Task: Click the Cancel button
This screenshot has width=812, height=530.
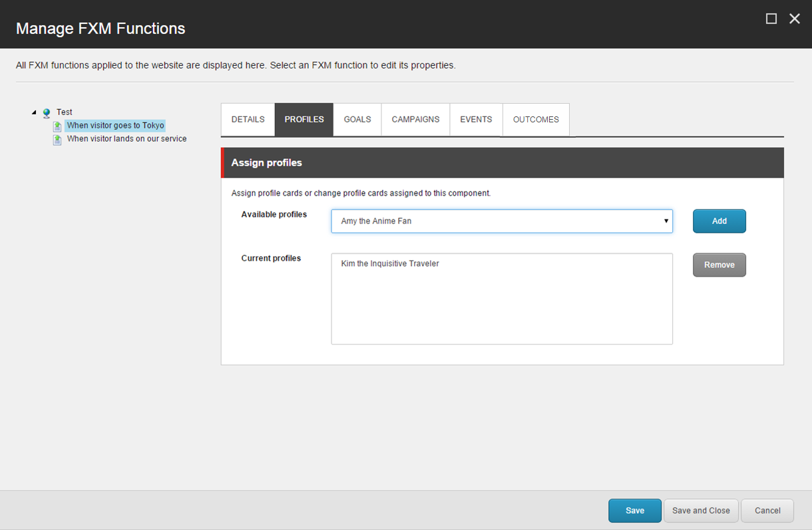Action: click(767, 510)
